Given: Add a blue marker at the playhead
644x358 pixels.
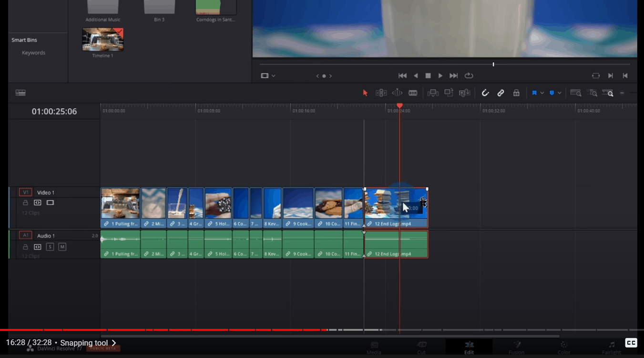Looking at the screenshot, I should 552,93.
